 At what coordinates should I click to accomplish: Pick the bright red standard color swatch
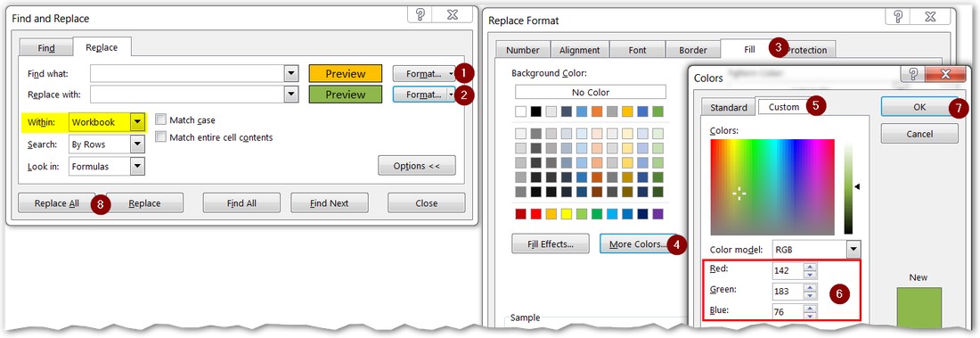(x=535, y=214)
